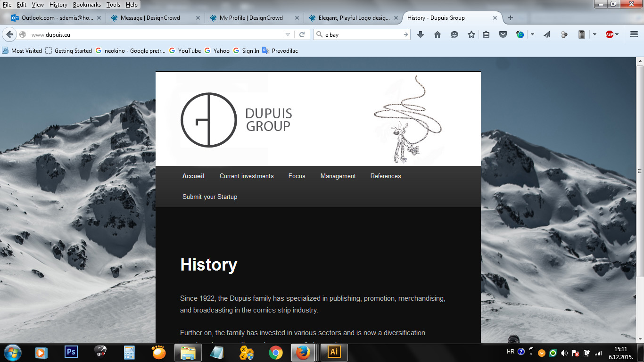Screen dimensions: 644x362
Task: Go to the Firefox home page
Action: (x=438, y=34)
